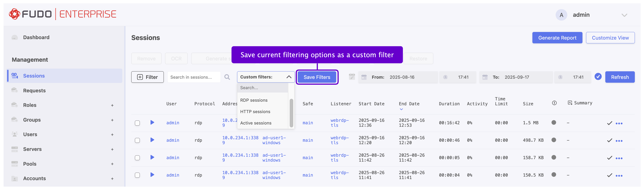Check the 12:20 session row checkbox
The height and width of the screenshot is (192, 644).
click(x=137, y=140)
